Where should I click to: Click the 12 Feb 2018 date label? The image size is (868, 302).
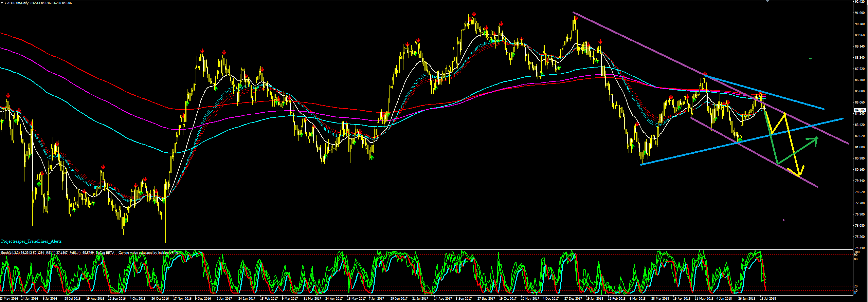617,299
